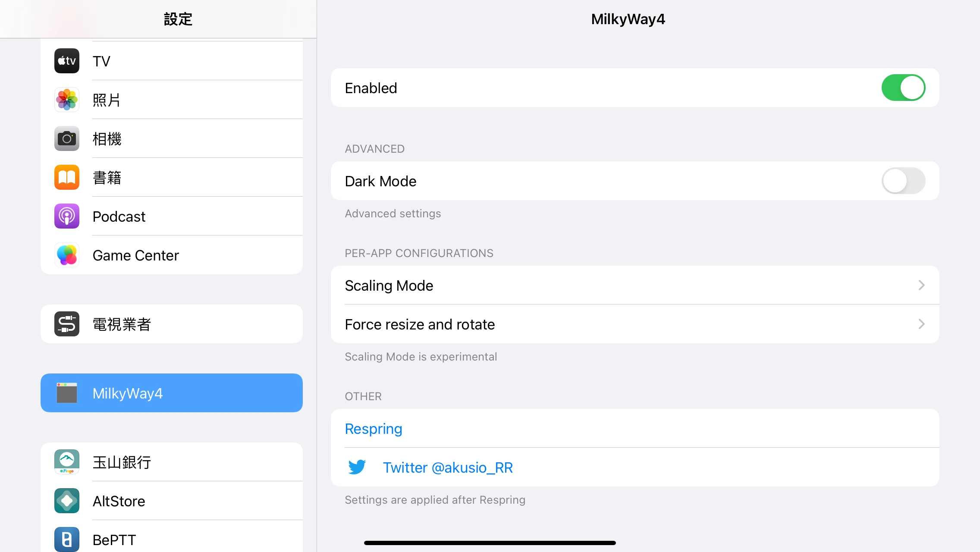Tap the Respring button
This screenshot has width=980, height=552.
click(374, 429)
